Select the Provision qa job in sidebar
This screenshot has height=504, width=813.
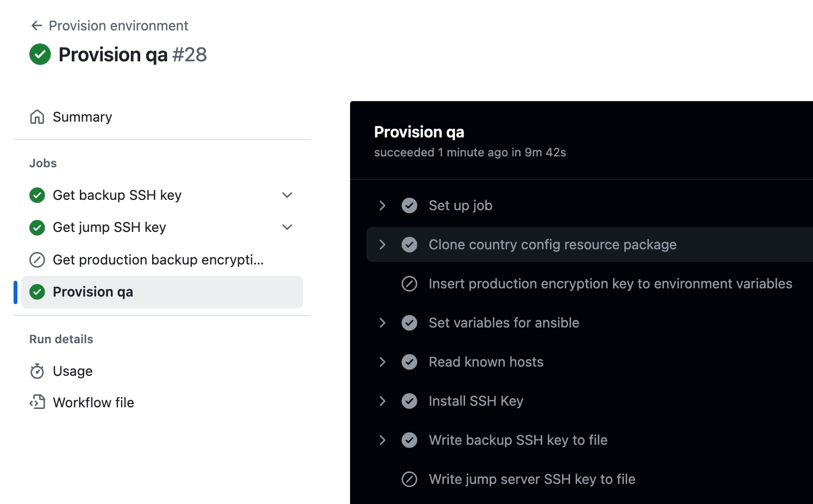tap(93, 292)
